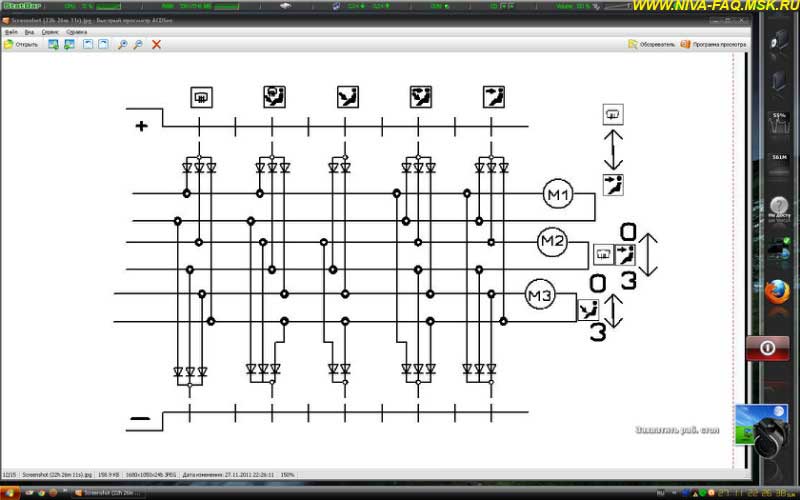The height and width of the screenshot is (500, 800).
Task: Click the 1600x1050x24b image dimensions status entry
Action: [x=151, y=474]
